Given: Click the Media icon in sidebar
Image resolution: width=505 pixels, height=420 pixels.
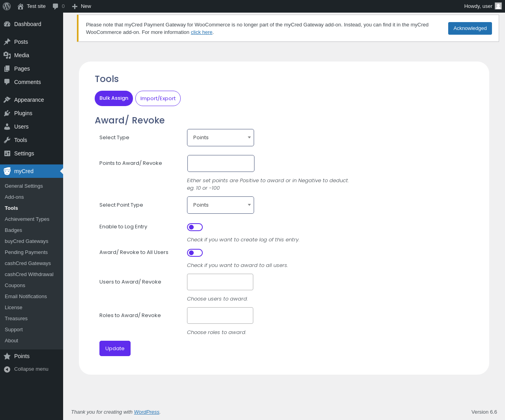Looking at the screenshot, I should [7, 55].
